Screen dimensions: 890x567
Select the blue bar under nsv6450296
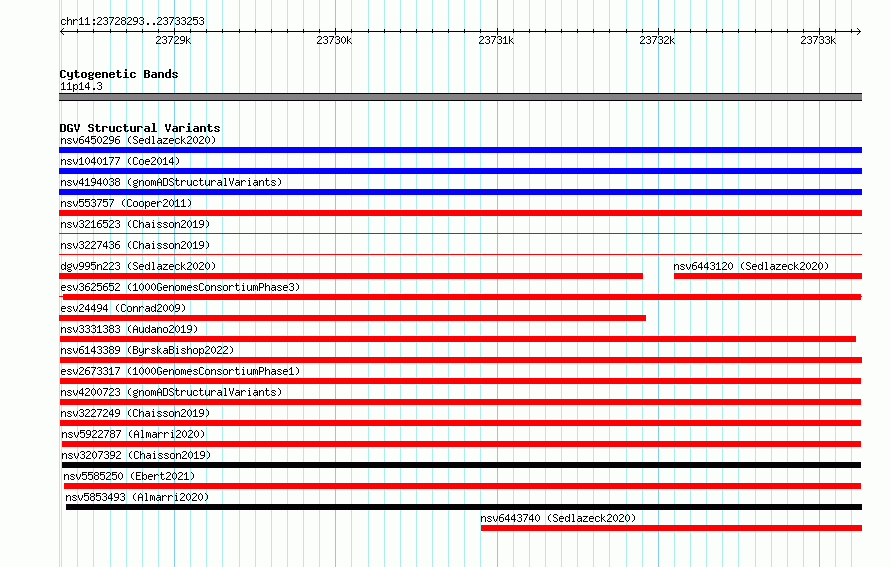pyautogui.click(x=460, y=150)
